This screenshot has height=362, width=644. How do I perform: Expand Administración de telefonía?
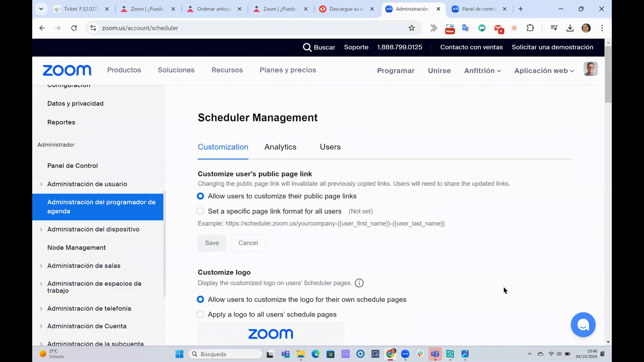(x=41, y=309)
